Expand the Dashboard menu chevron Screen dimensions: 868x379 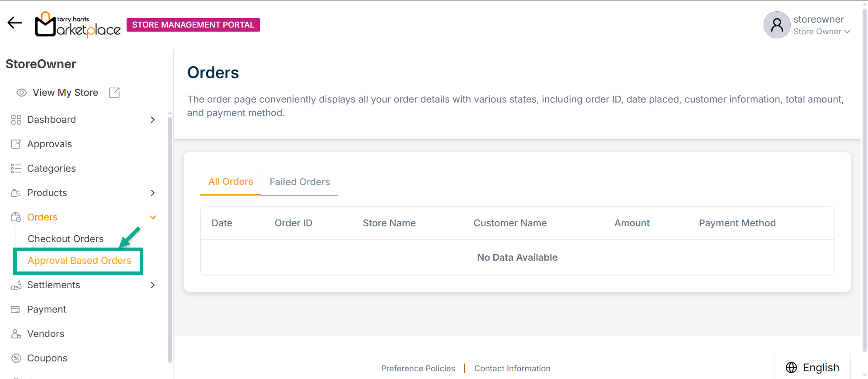153,120
